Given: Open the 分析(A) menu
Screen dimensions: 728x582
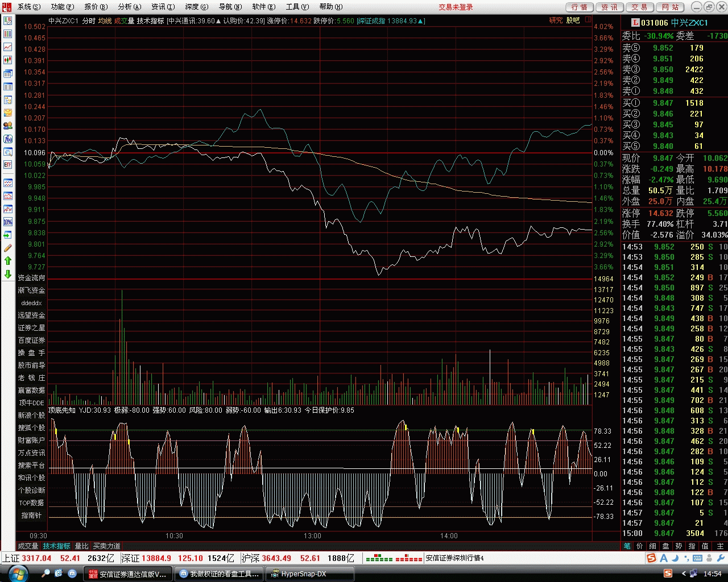Looking at the screenshot, I should [x=130, y=7].
